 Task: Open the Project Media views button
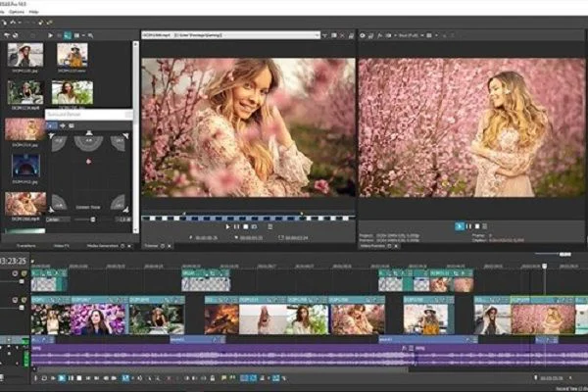tap(76, 35)
